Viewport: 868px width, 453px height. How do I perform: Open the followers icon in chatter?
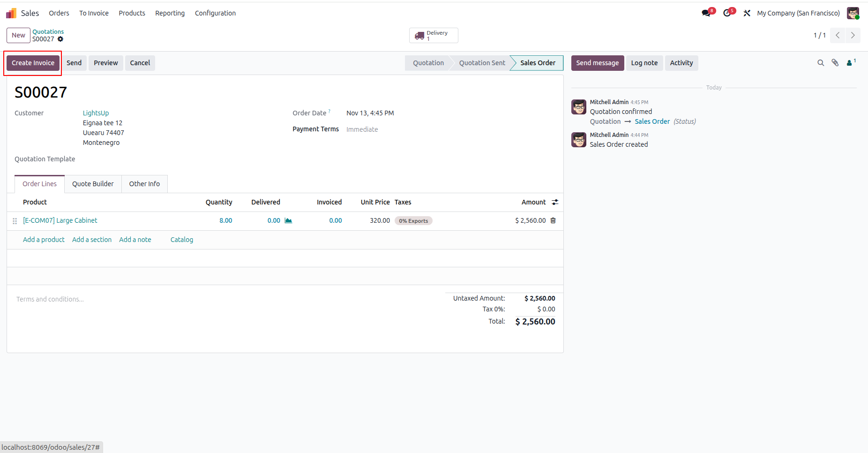click(851, 63)
